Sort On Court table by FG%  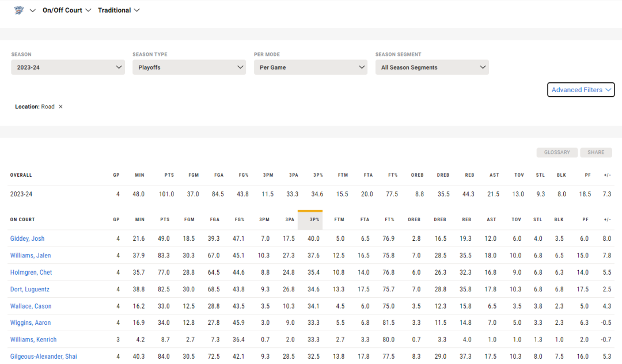tap(239, 219)
